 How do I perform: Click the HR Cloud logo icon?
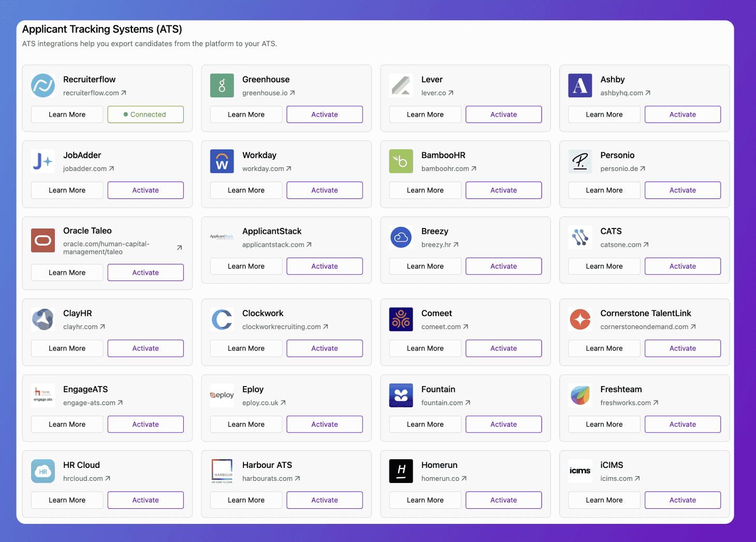(x=43, y=471)
